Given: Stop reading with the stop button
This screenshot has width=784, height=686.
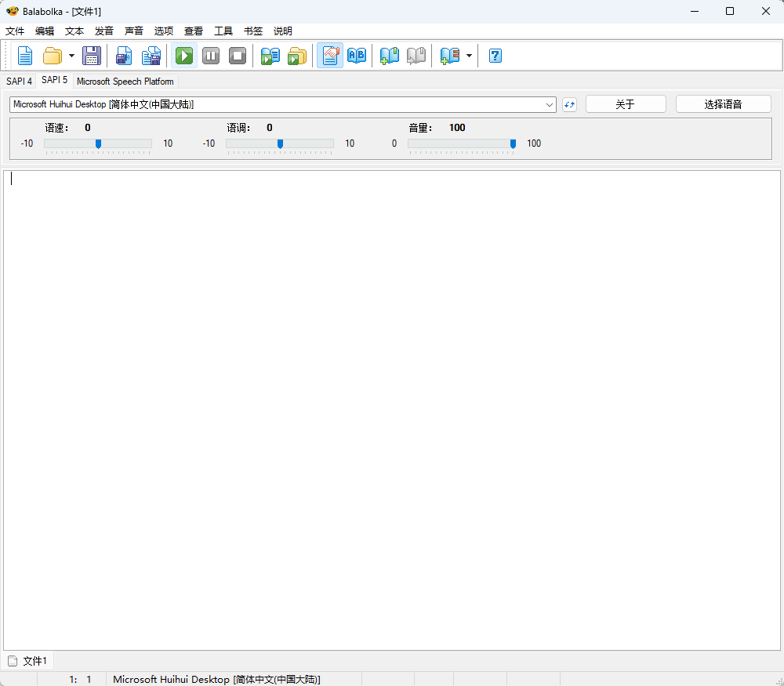Looking at the screenshot, I should 238,56.
